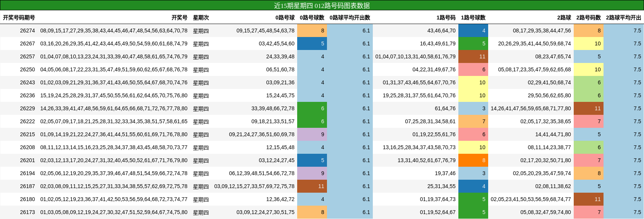The image size is (644, 219).
Task: Click the 开奖号码期号 column header
Action: [x=19, y=18]
